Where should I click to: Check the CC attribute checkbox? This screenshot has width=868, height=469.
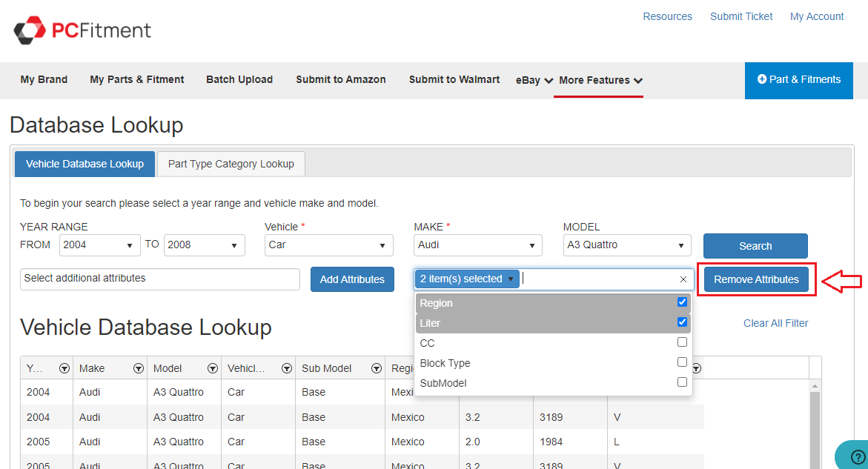click(x=682, y=342)
